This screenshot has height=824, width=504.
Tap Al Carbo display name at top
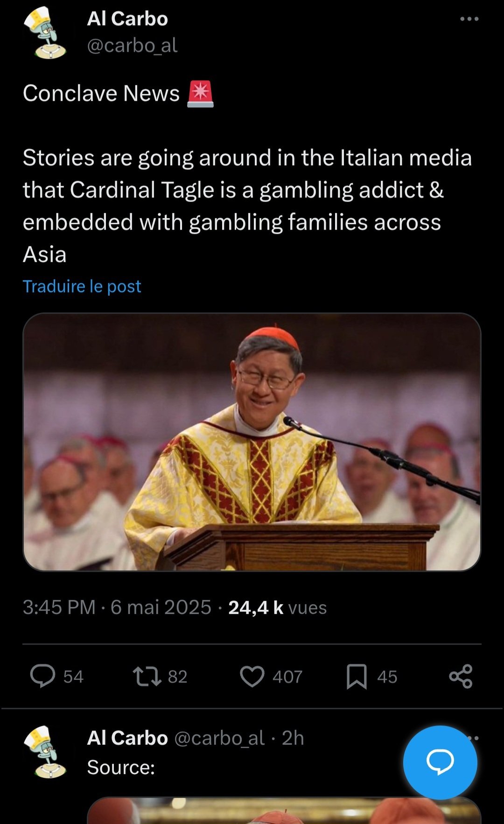pyautogui.click(x=127, y=19)
